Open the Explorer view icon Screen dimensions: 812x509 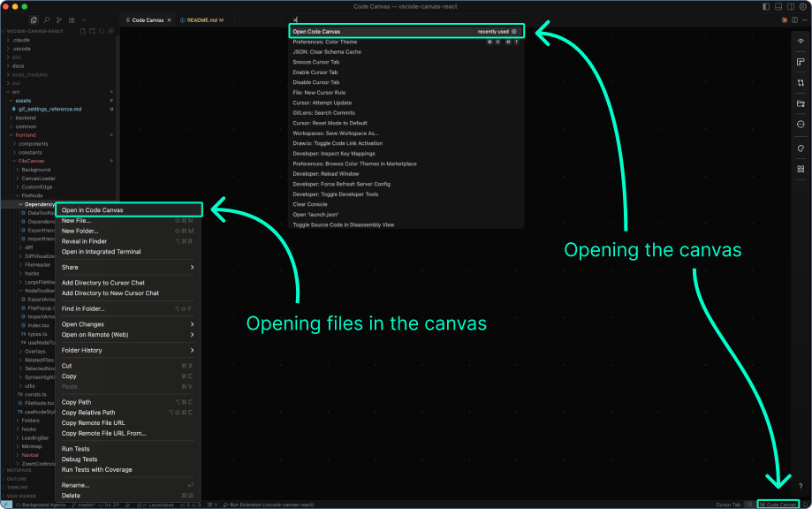click(34, 20)
